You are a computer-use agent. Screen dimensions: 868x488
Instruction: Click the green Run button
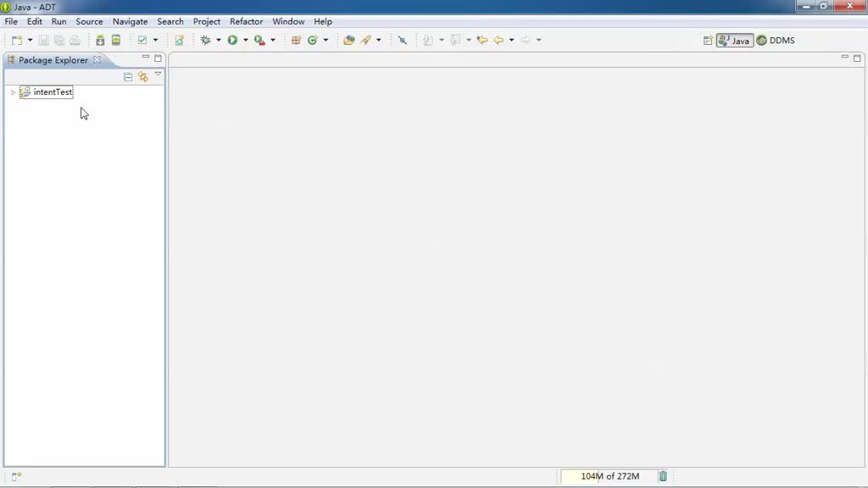click(232, 40)
